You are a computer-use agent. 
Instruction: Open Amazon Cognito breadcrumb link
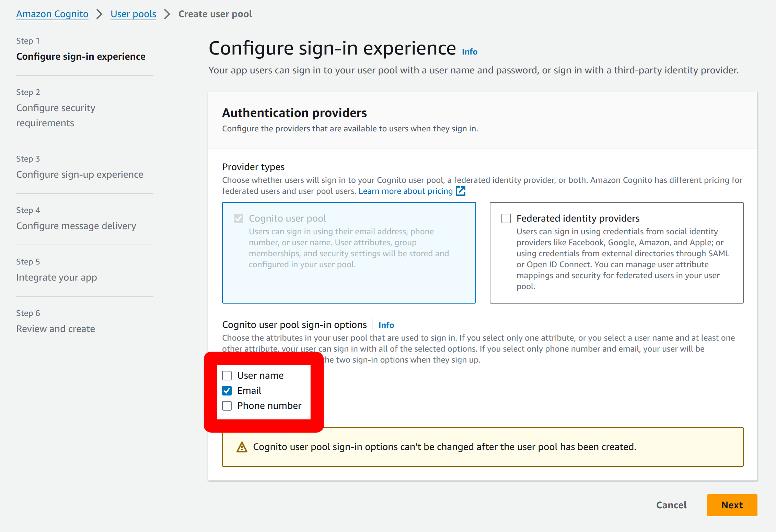point(52,14)
